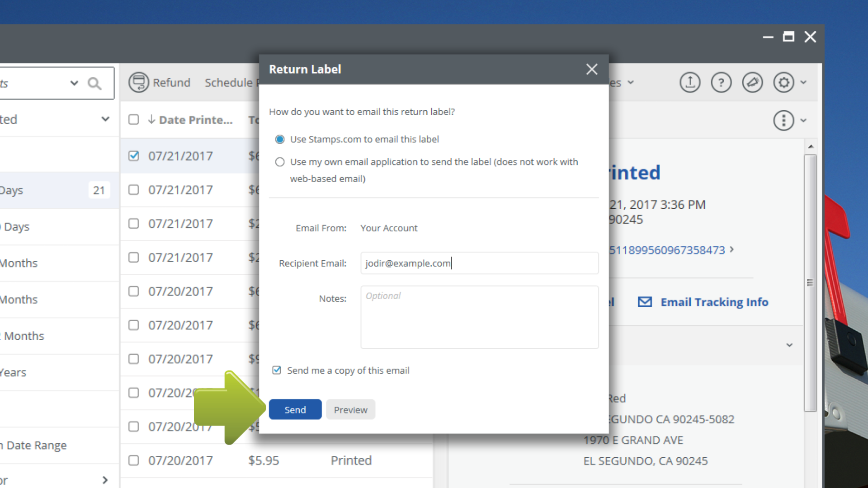Click Email Tracking Info link

(714, 302)
